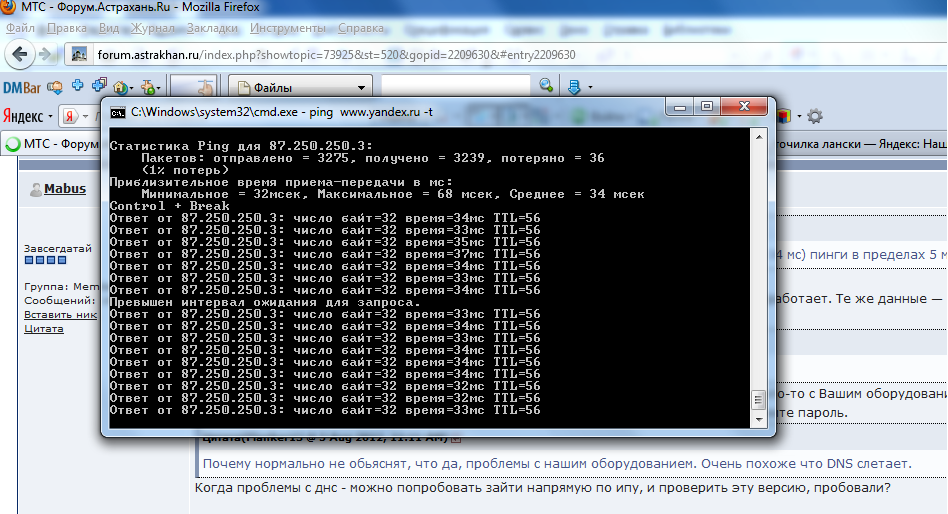
Task: Open Yandex bar settings gear icon
Action: pos(815,116)
